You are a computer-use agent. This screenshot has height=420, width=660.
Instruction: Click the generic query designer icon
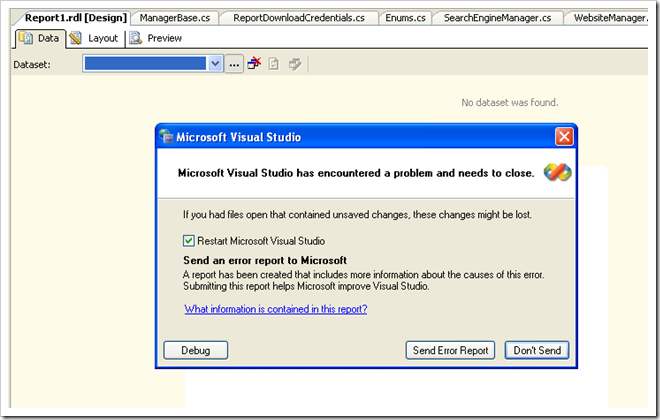click(295, 64)
